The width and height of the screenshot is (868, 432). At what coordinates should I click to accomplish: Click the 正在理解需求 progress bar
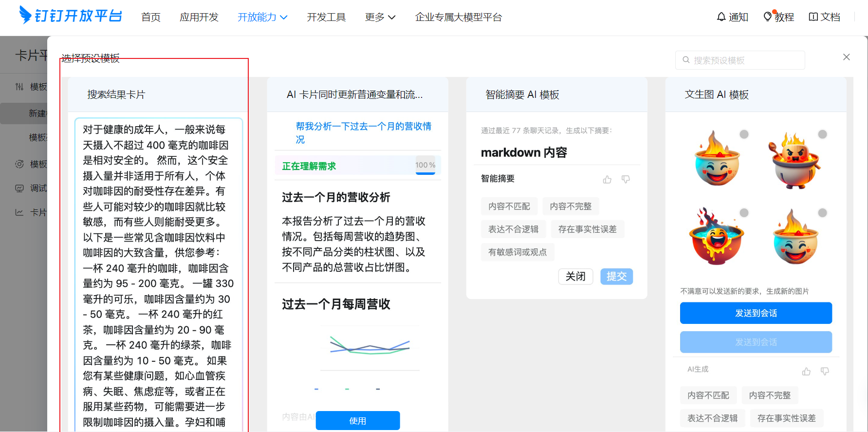click(358, 166)
